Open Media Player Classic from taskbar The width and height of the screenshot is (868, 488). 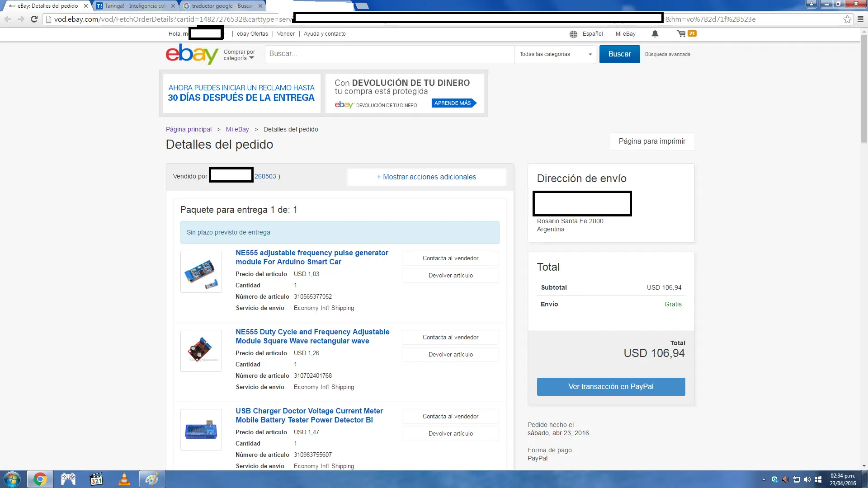(x=96, y=479)
